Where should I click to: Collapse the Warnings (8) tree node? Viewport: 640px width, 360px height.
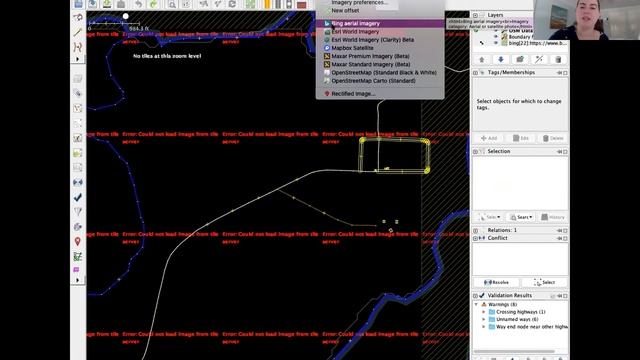pos(476,304)
